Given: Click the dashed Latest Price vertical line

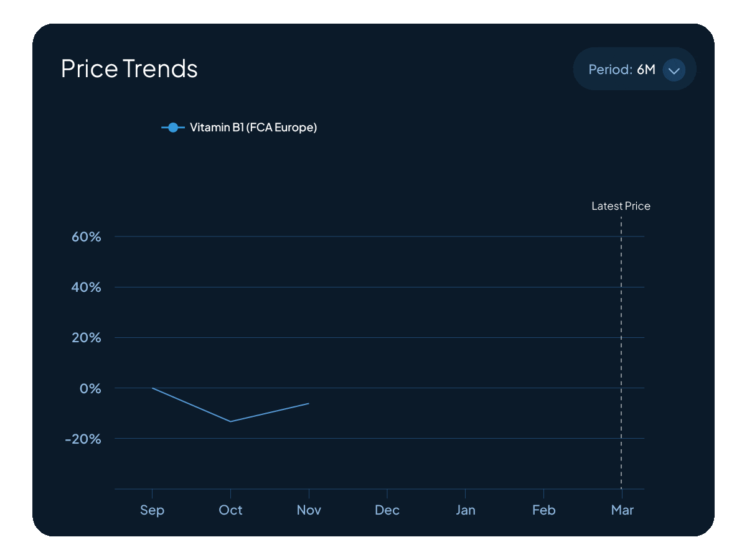Looking at the screenshot, I should tap(621, 348).
